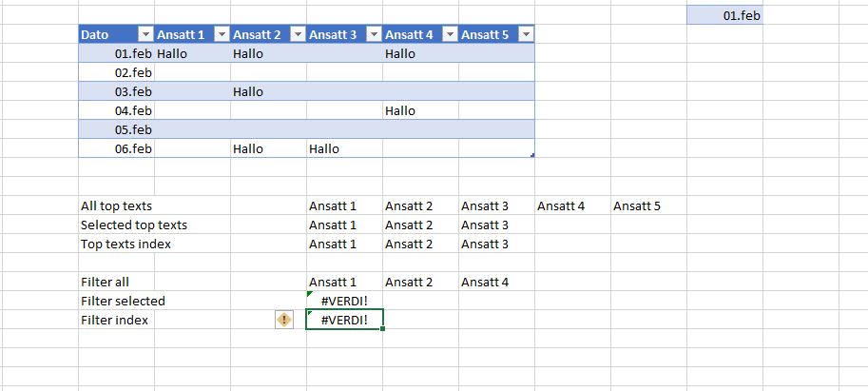Click the "All top texts" label cell
The image size is (868, 391).
coord(116,205)
